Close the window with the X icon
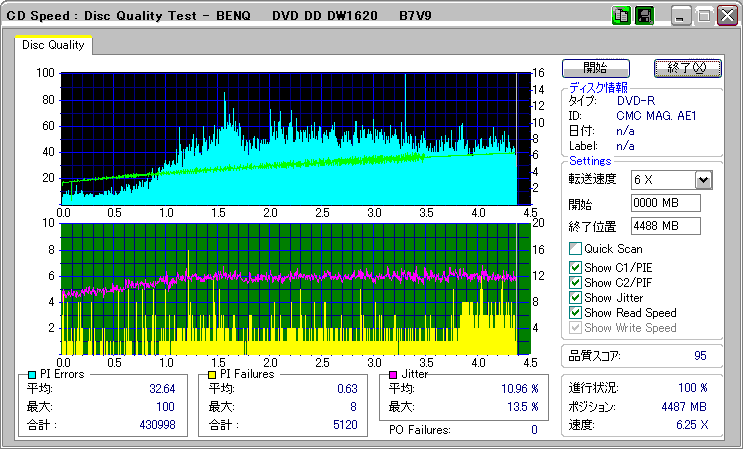This screenshot has width=743, height=449. pyautogui.click(x=726, y=16)
